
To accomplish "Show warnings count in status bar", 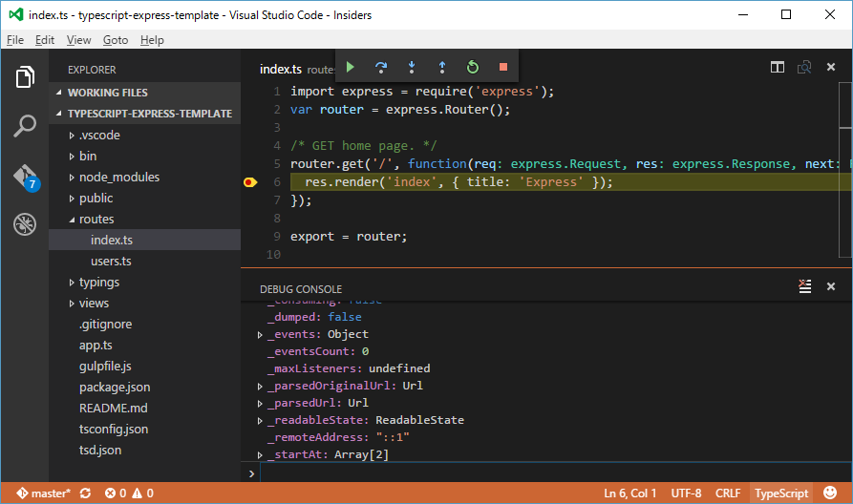I will point(142,493).
